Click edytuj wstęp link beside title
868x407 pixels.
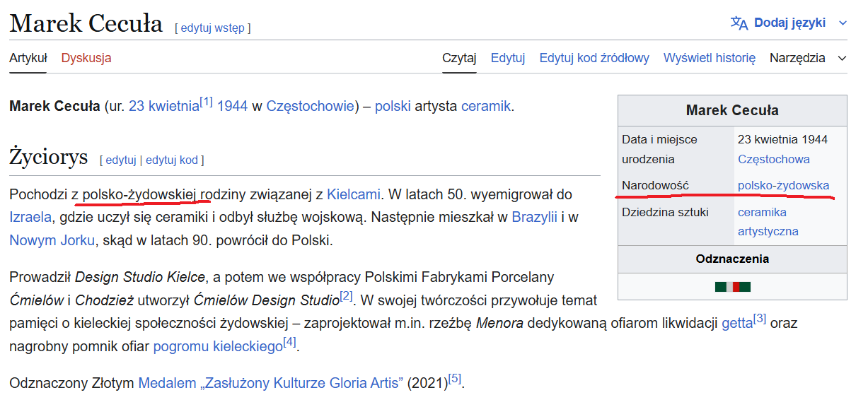pyautogui.click(x=212, y=28)
